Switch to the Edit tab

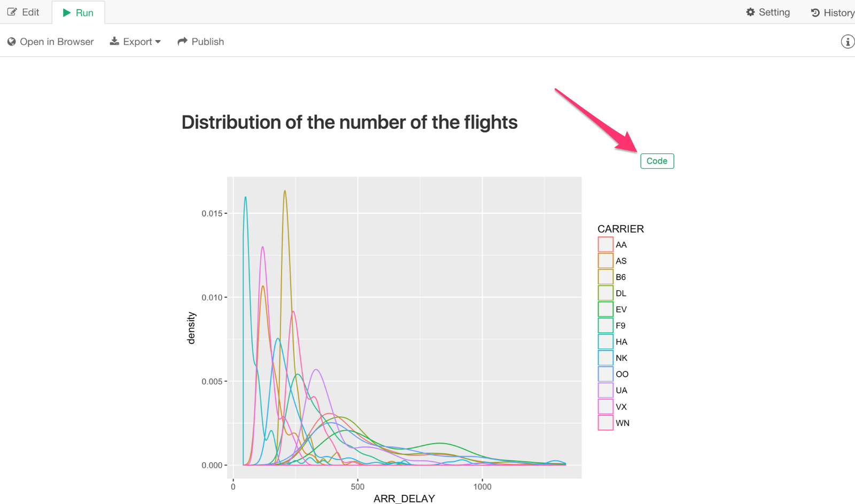tap(24, 12)
